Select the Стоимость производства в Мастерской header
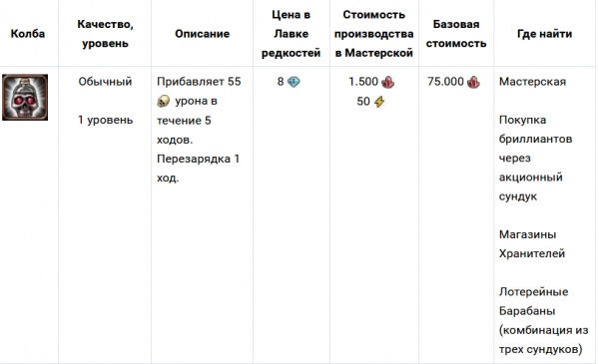Image resolution: width=599 pixels, height=364 pixels. 374,34
